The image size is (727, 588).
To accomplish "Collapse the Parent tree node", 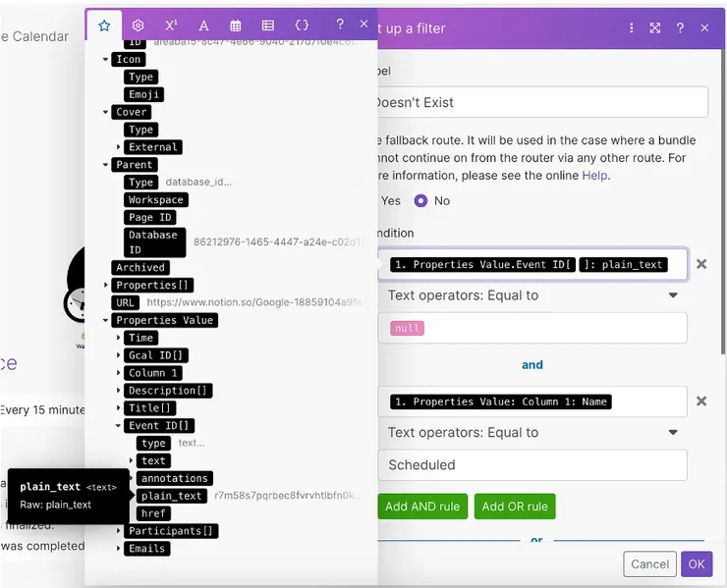I will click(x=105, y=165).
